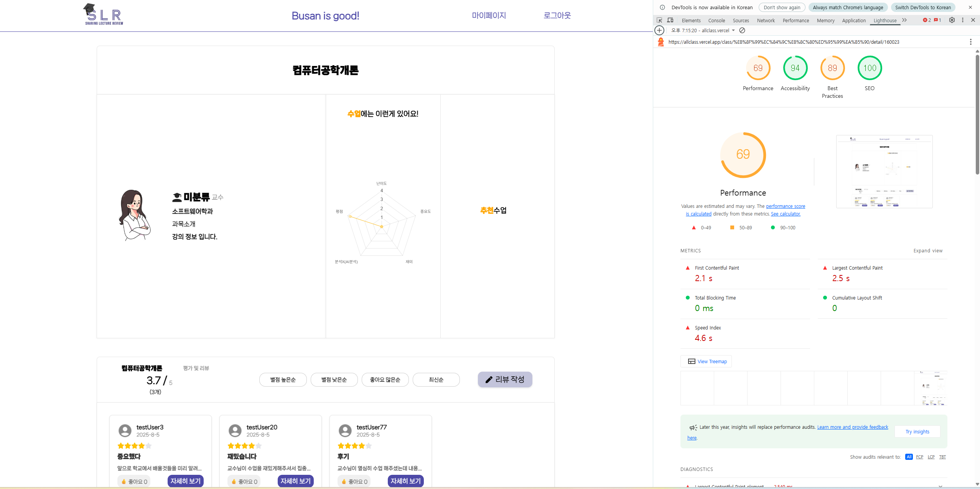
Task: Filter audits by FCP
Action: click(919, 457)
